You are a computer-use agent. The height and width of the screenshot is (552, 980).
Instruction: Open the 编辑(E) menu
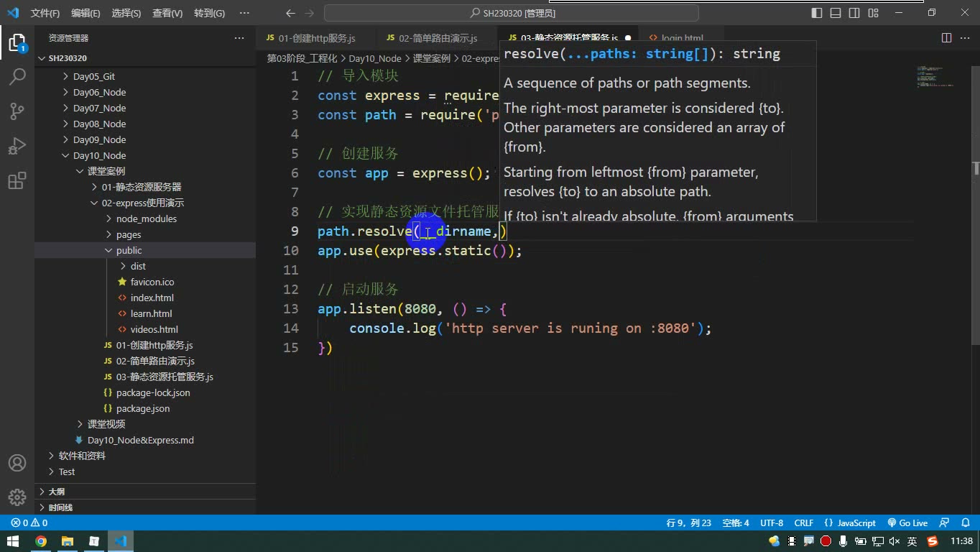(x=85, y=13)
